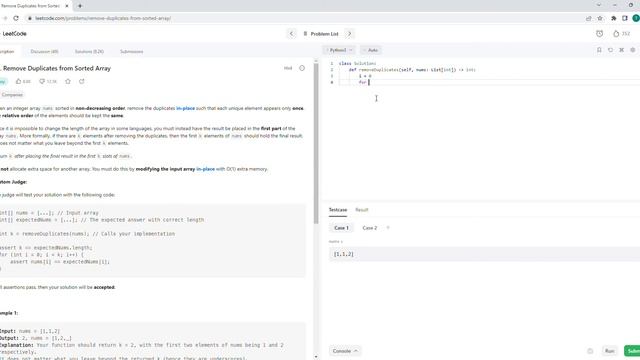Bookmark page with browser star icon
Viewport: 640px width, 360px height.
click(600, 18)
